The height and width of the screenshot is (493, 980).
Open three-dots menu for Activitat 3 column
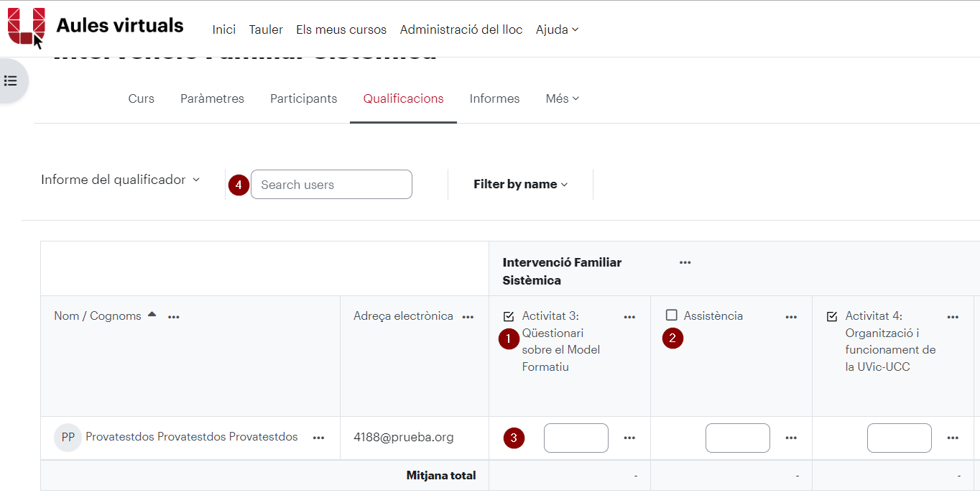click(x=630, y=317)
